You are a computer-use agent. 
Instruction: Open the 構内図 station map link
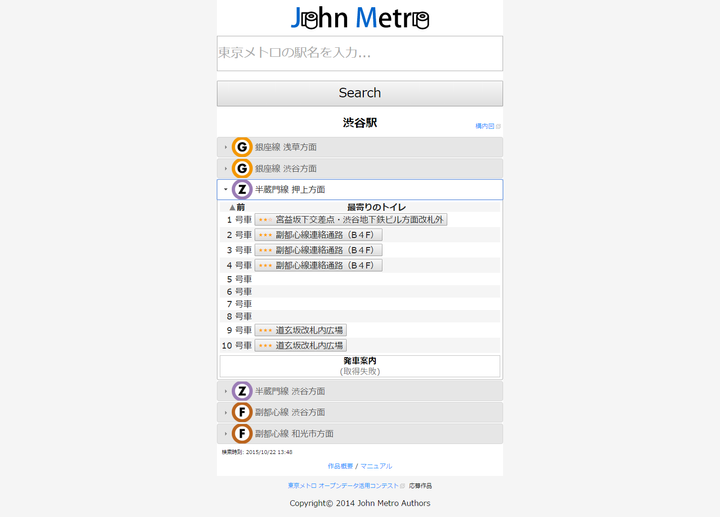(x=485, y=126)
